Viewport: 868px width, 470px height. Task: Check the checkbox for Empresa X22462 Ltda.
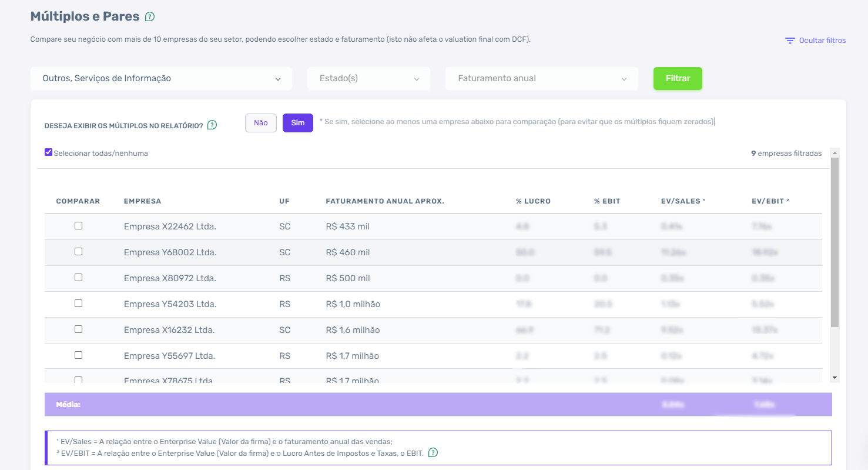tap(78, 226)
